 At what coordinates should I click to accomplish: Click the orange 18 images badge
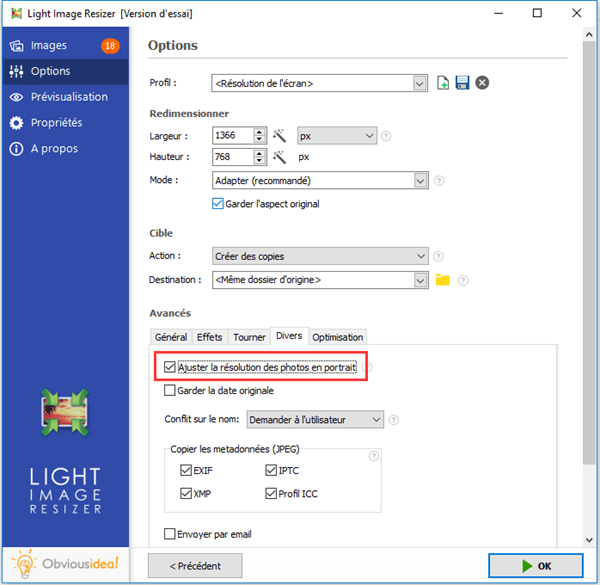click(110, 46)
